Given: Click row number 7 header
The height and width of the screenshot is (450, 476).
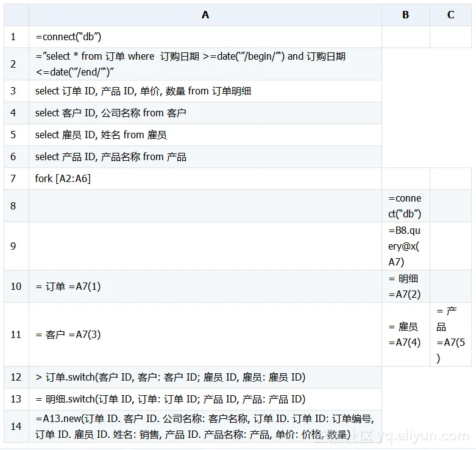Looking at the screenshot, I should (16, 178).
